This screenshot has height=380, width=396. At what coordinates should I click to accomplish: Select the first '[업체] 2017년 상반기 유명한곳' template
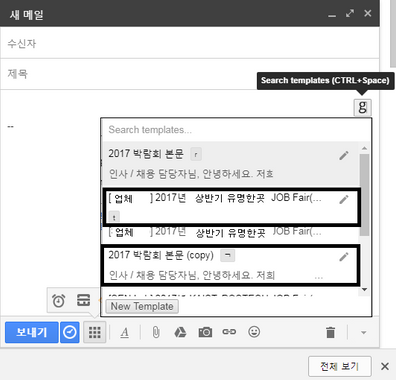[231, 207]
